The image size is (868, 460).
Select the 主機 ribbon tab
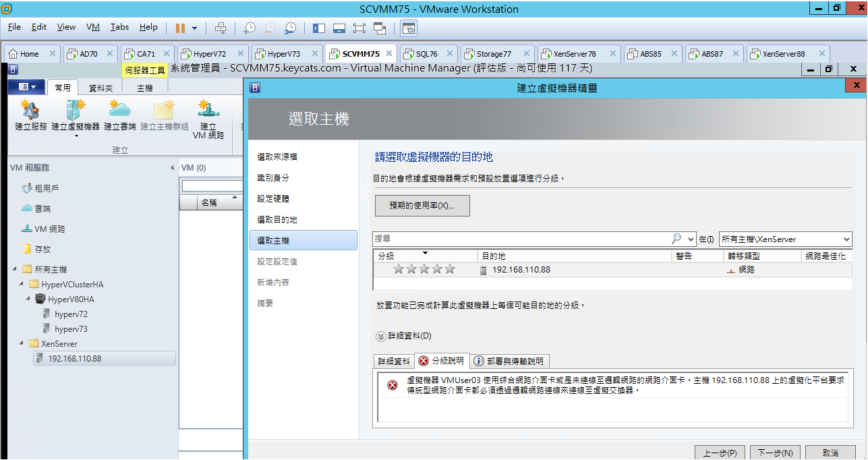coord(144,88)
